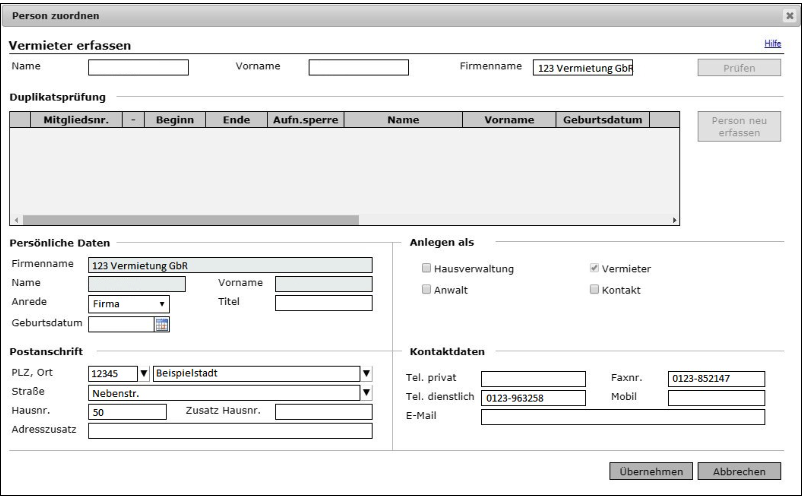The height and width of the screenshot is (499, 805).
Task: Focus the Titel input field
Action: [323, 303]
